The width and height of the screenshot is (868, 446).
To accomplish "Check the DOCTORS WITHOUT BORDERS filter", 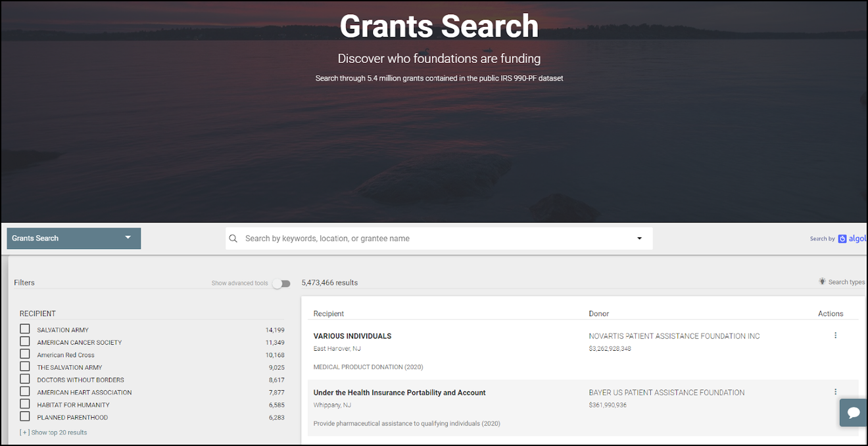I will (x=25, y=379).
